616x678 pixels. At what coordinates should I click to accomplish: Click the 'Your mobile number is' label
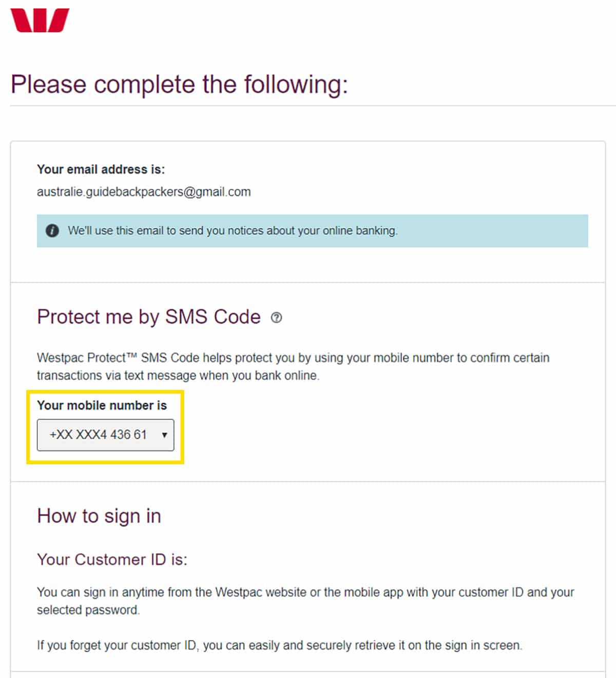pyautogui.click(x=102, y=405)
